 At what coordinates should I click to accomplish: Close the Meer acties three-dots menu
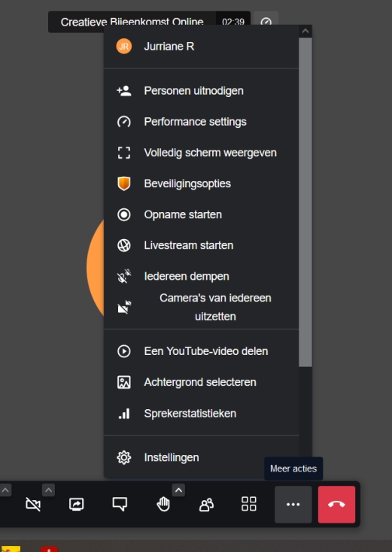point(293,504)
